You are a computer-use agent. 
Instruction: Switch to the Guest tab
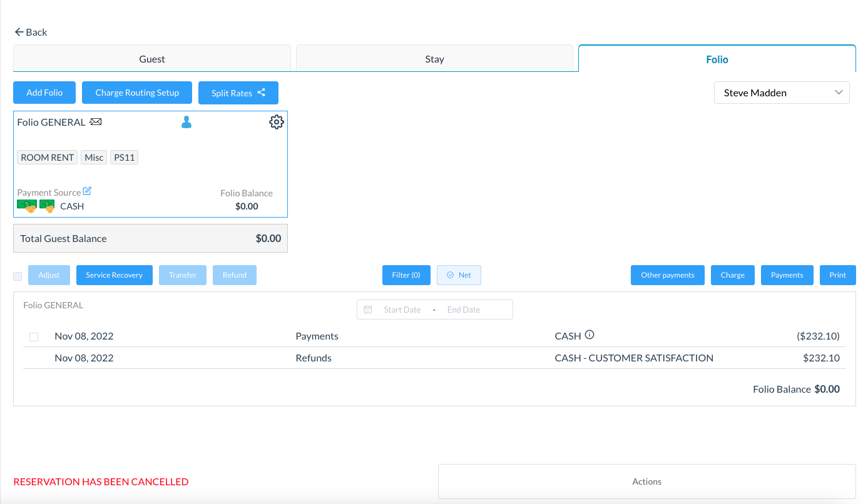[152, 59]
